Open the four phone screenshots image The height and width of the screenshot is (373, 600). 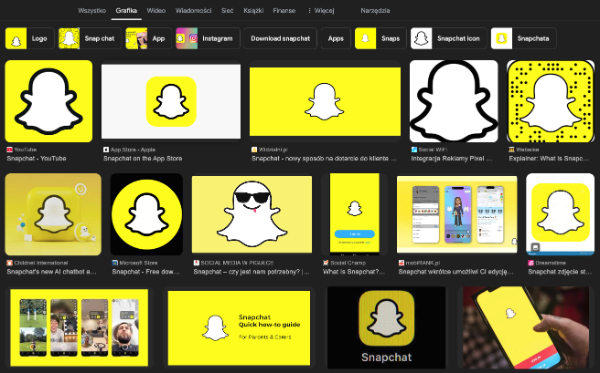[x=79, y=327]
